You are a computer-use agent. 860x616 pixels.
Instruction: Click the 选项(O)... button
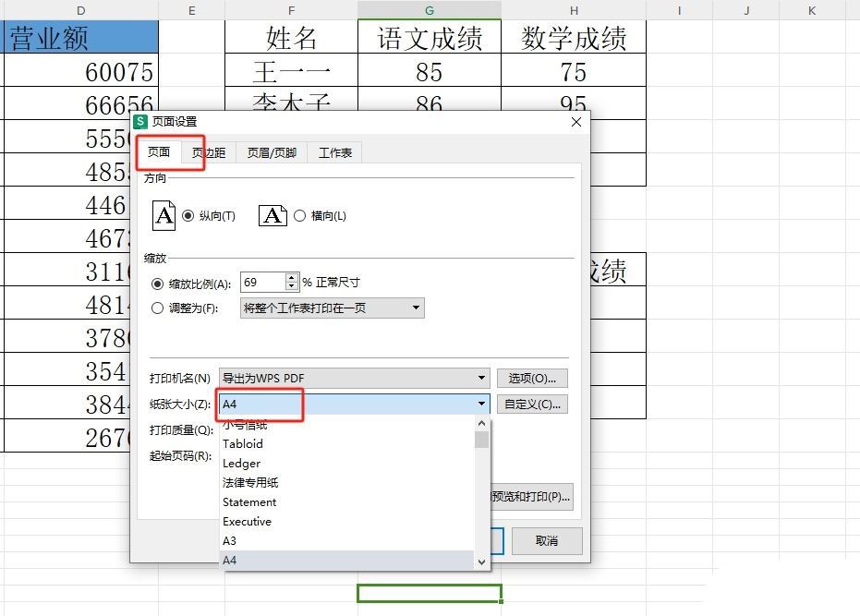click(532, 378)
